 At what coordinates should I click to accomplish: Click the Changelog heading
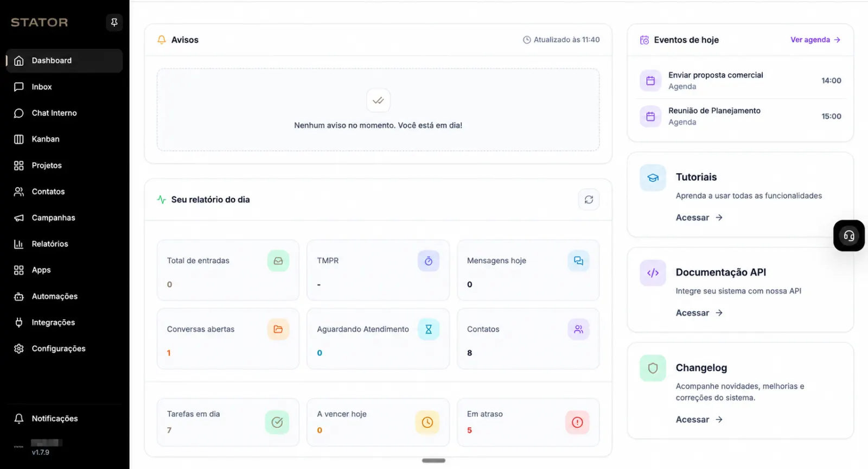point(701,367)
